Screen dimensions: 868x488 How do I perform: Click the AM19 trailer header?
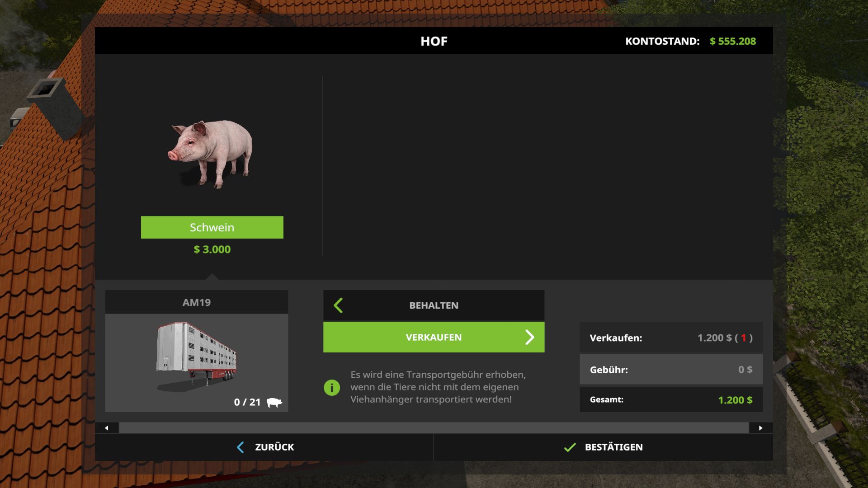tap(197, 302)
